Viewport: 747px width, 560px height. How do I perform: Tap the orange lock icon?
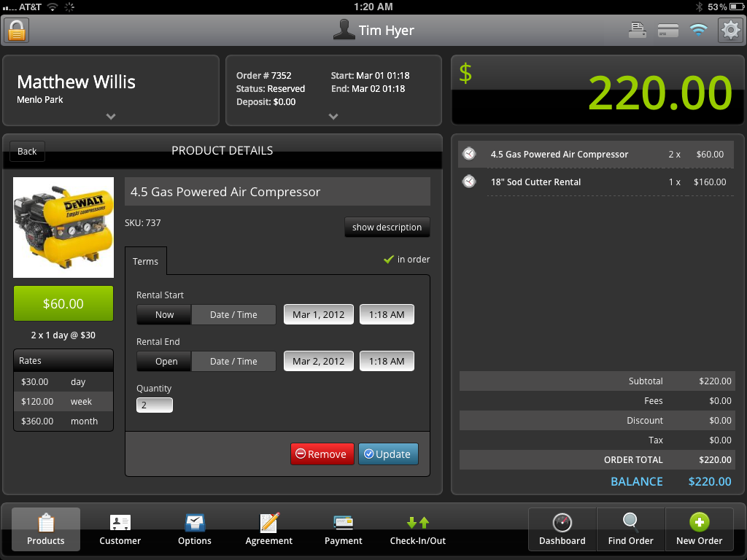click(17, 31)
